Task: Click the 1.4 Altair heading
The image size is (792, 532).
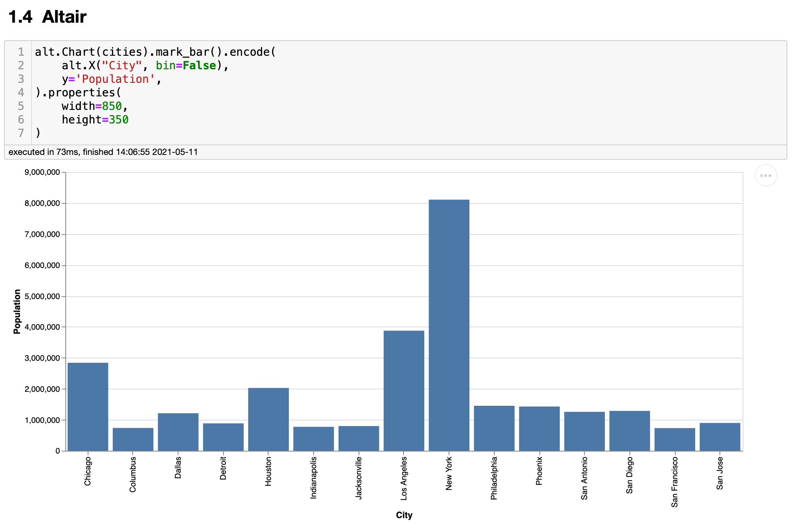Action: pos(47,17)
